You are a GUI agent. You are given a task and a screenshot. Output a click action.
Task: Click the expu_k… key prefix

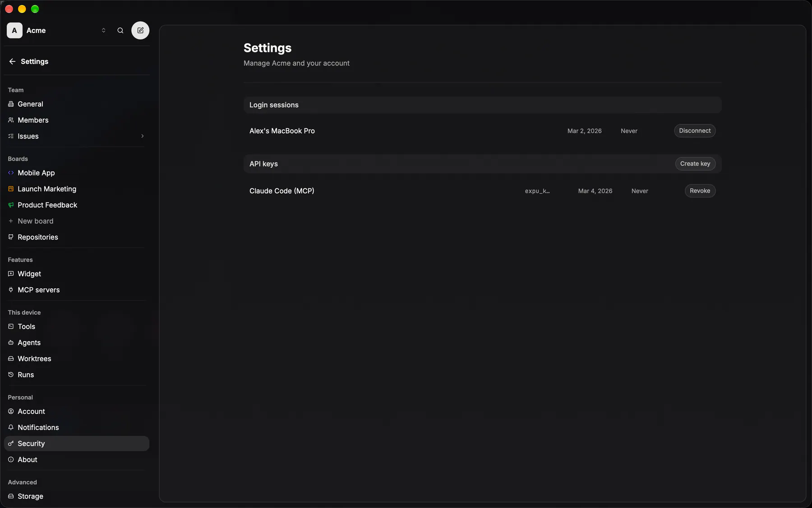[x=537, y=191]
